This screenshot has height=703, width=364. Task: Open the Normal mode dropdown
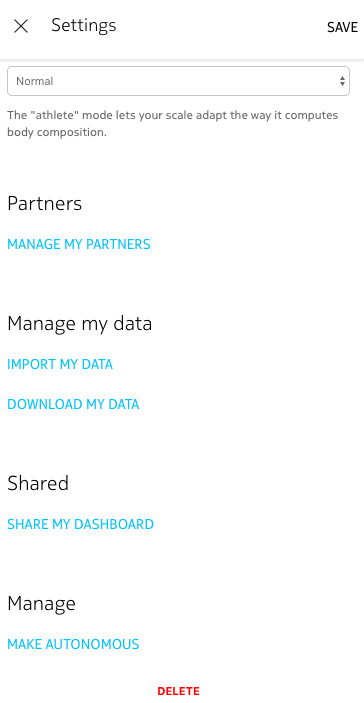click(178, 81)
